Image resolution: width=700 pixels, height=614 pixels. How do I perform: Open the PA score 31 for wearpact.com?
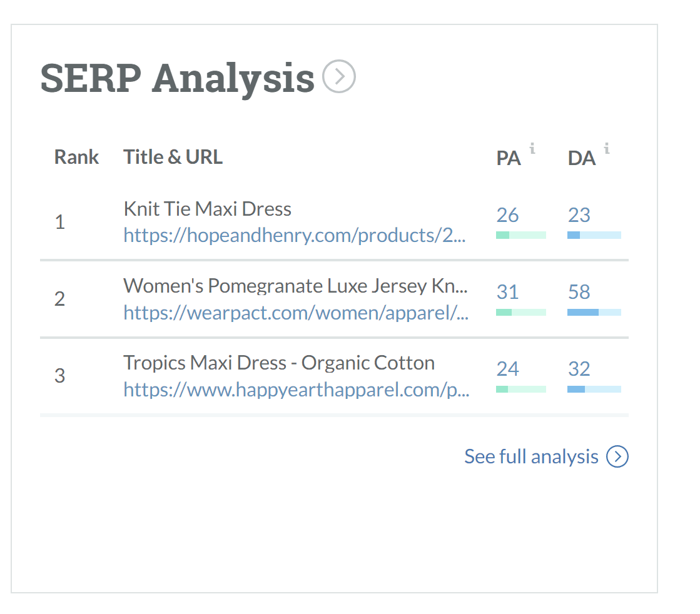pos(507,292)
